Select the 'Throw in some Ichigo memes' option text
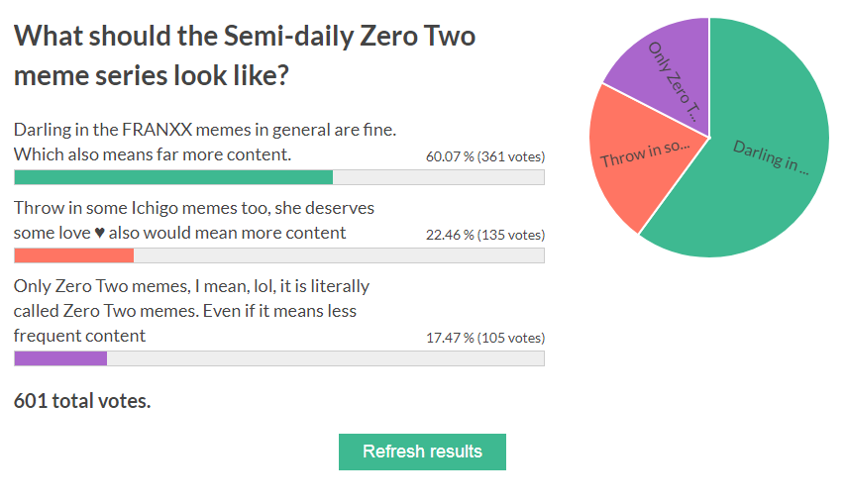Viewport: 846px width, 504px height. coord(193,220)
